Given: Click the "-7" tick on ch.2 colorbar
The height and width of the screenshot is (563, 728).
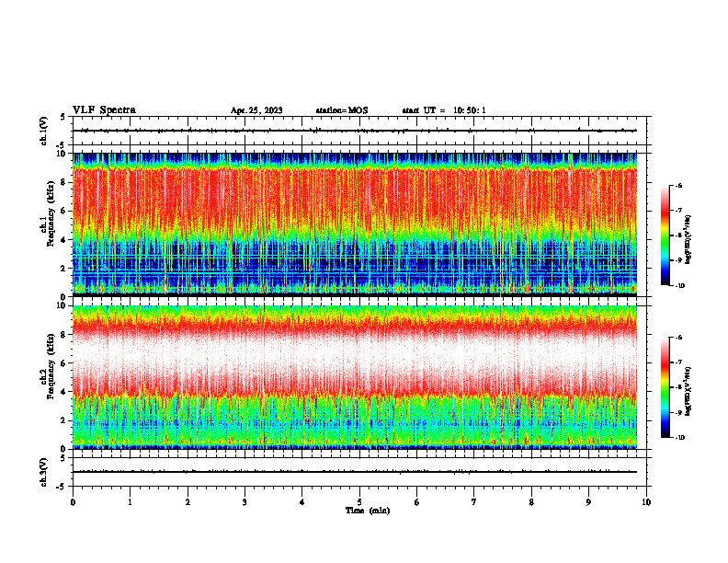Looking at the screenshot, I should (x=678, y=362).
